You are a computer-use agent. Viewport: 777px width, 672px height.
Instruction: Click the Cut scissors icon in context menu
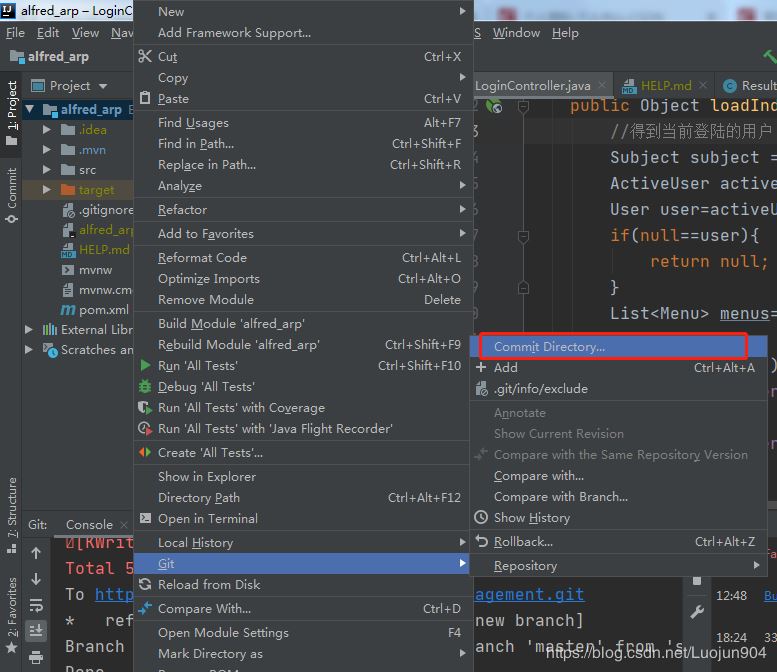[146, 57]
